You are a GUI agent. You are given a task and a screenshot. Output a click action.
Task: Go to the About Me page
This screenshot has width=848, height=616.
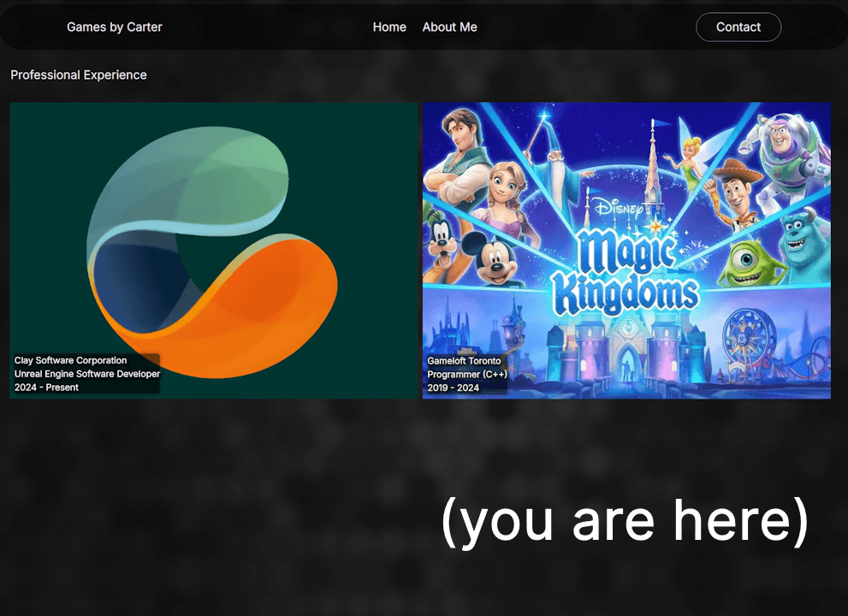449,27
